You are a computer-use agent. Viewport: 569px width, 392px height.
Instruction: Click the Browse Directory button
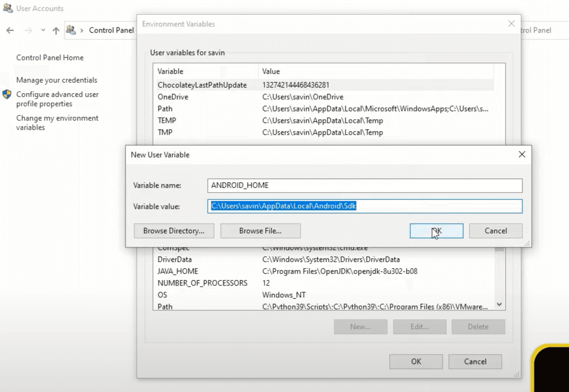pos(174,231)
